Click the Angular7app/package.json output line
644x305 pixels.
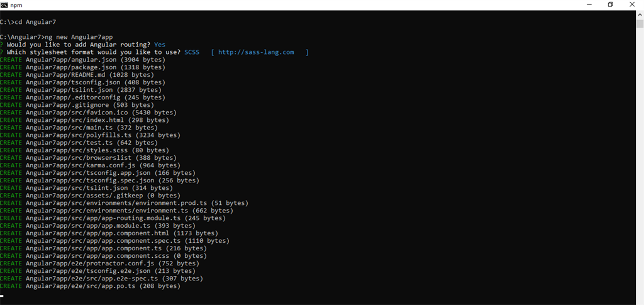82,67
